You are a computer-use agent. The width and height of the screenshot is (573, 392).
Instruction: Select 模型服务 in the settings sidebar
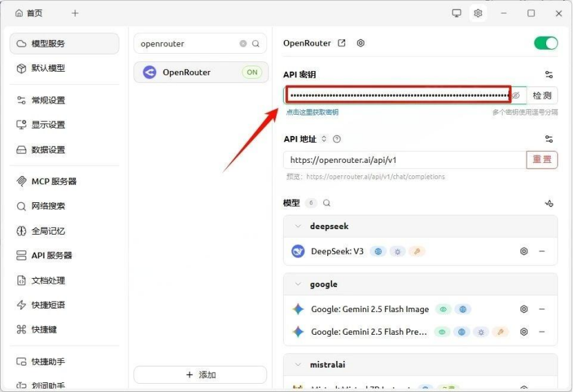64,43
